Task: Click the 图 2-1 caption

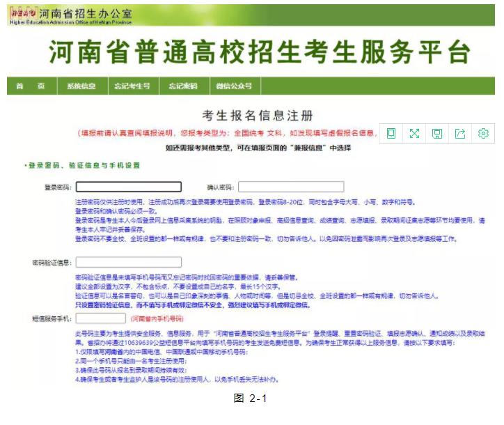Action: point(250,399)
